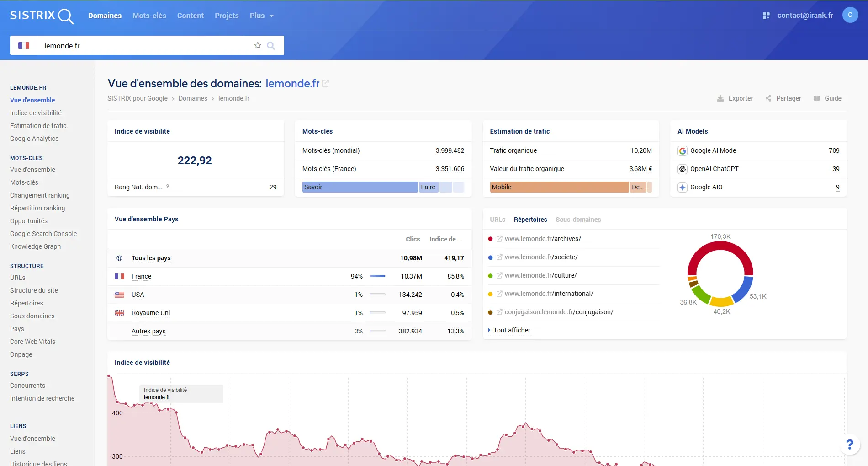Click the Exporter button
The width and height of the screenshot is (868, 466).
[735, 98]
